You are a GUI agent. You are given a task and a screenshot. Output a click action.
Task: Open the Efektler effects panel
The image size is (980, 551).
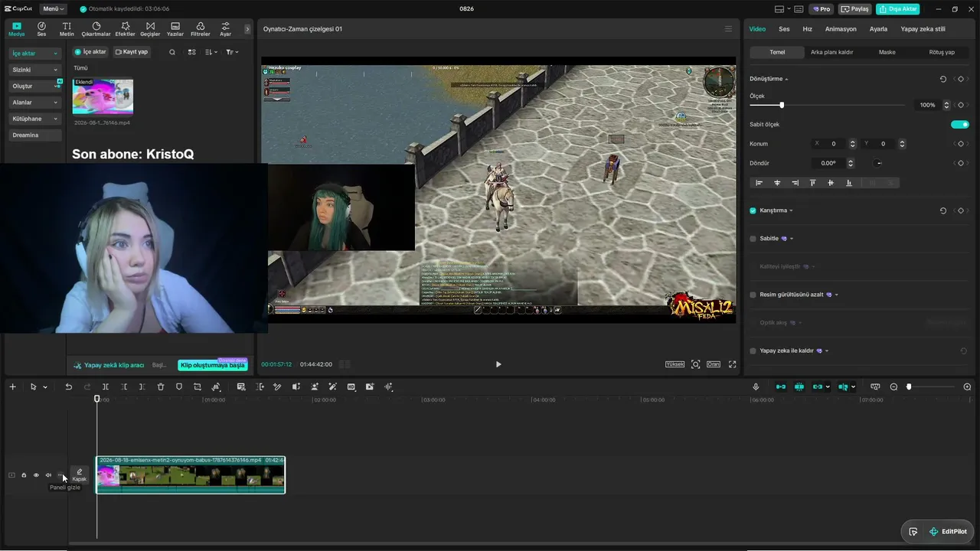click(125, 29)
